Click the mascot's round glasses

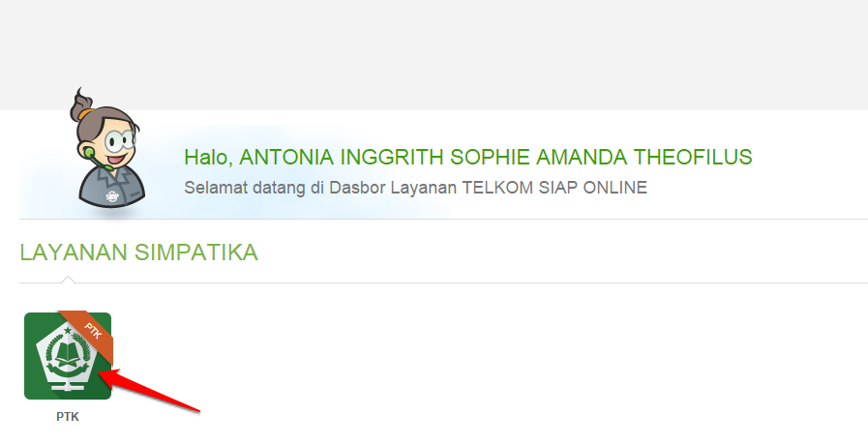(120, 140)
